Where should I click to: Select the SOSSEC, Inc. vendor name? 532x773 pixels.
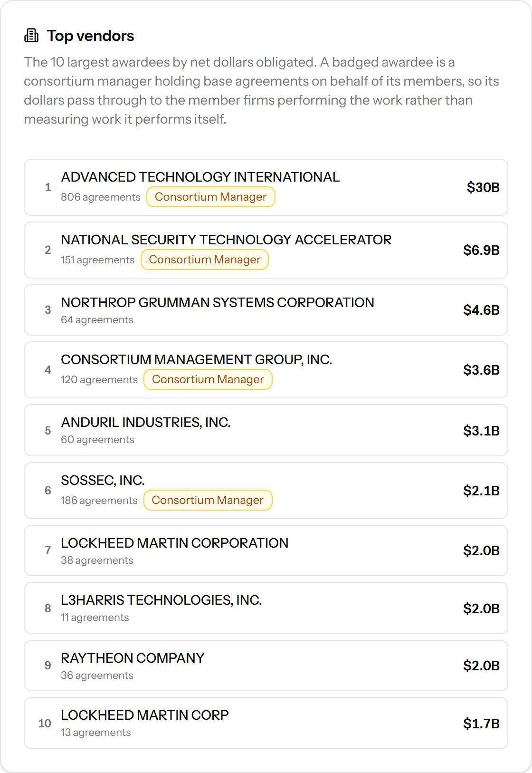(x=103, y=480)
